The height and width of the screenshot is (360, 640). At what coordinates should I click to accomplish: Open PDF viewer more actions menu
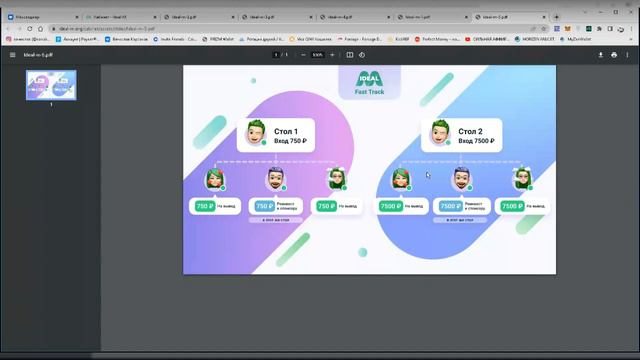[x=627, y=55]
